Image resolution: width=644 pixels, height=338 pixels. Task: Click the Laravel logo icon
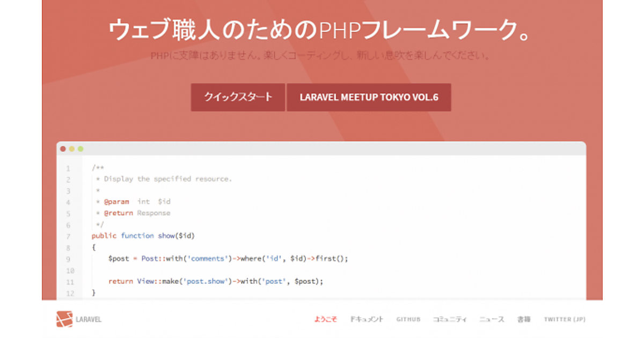point(64,319)
